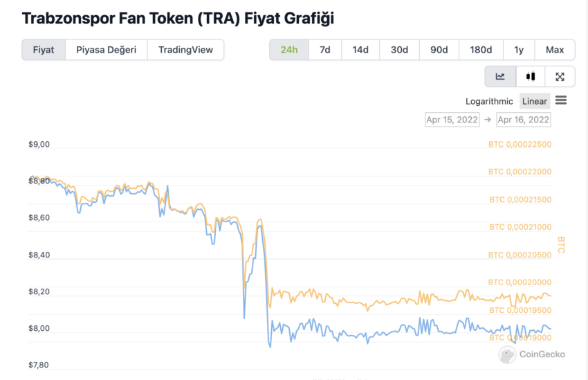Open the chart hamburger menu
The image size is (588, 380).
pyautogui.click(x=561, y=100)
